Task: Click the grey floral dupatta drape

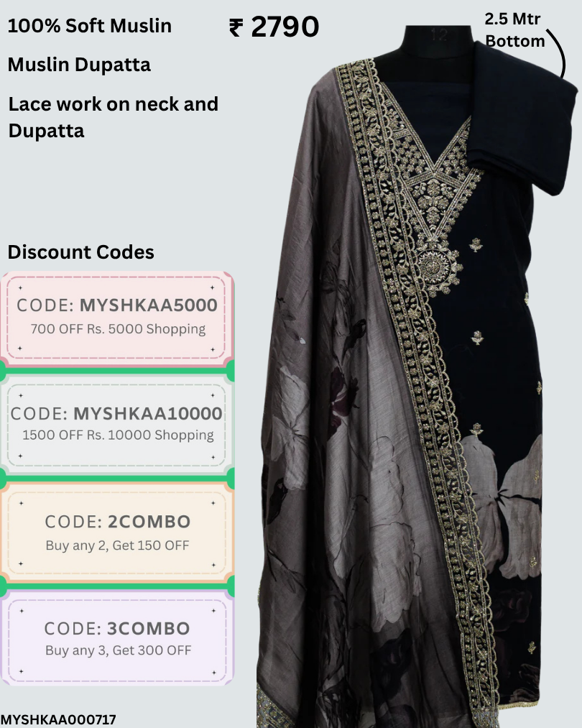Action: 325,418
